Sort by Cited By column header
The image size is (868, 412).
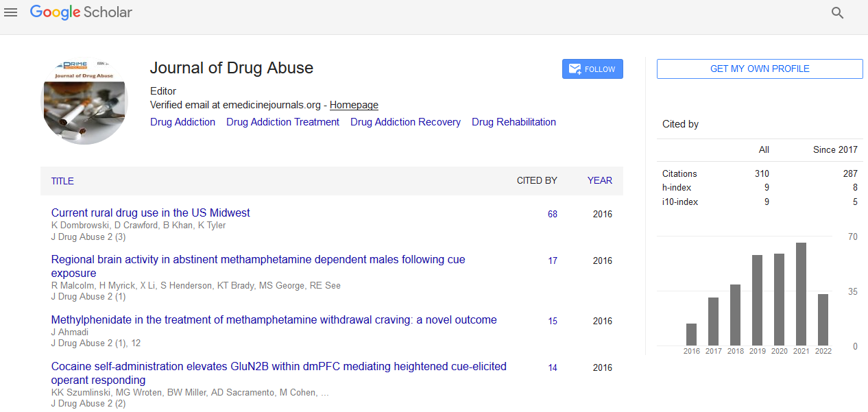[x=536, y=181]
